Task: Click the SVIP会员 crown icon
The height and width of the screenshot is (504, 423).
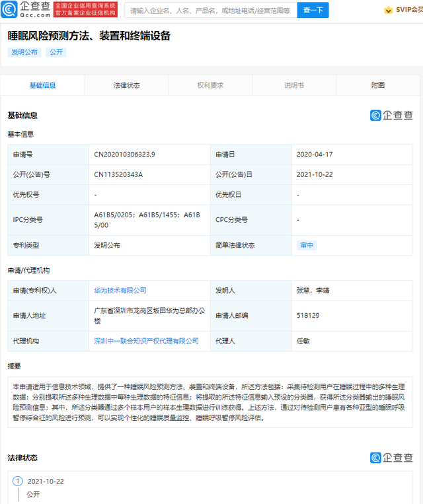Action: [x=389, y=10]
